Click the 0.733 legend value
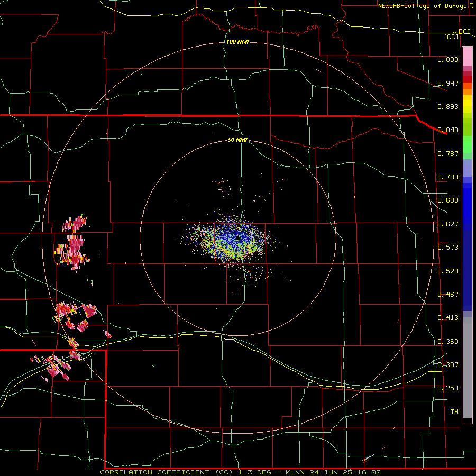 click(x=448, y=177)
